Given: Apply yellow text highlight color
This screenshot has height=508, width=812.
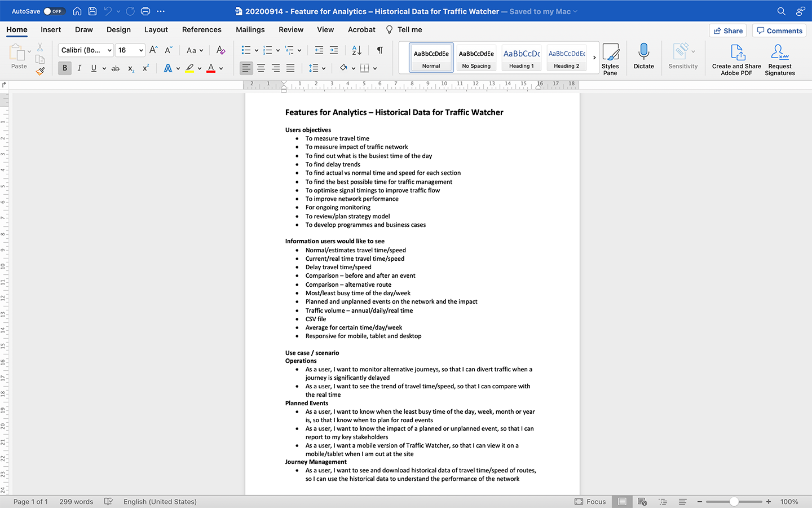Looking at the screenshot, I should pyautogui.click(x=189, y=68).
